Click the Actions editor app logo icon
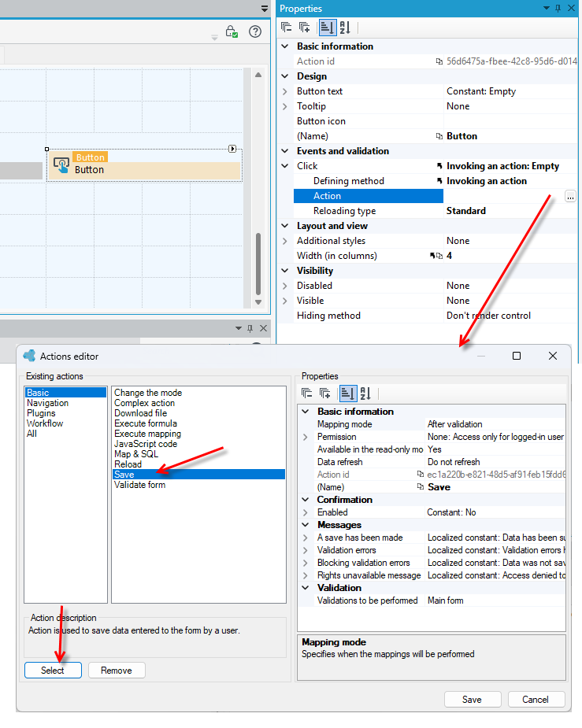 29,356
